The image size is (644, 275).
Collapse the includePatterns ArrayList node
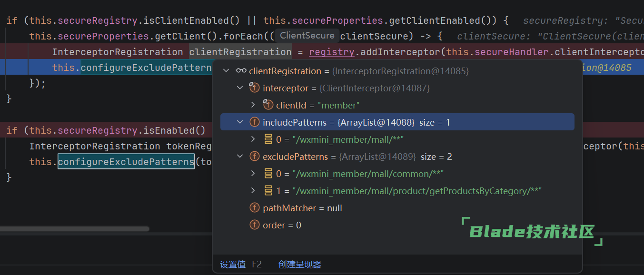(x=240, y=122)
